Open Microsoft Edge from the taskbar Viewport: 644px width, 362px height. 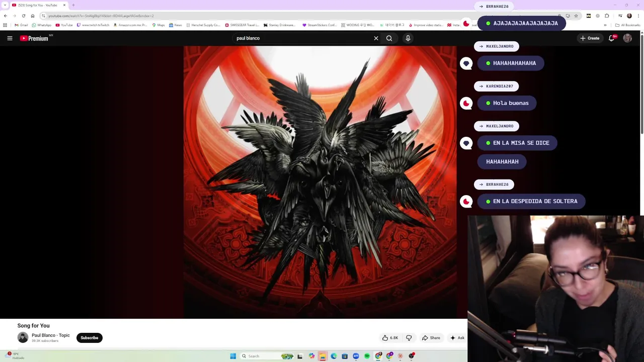point(334,356)
